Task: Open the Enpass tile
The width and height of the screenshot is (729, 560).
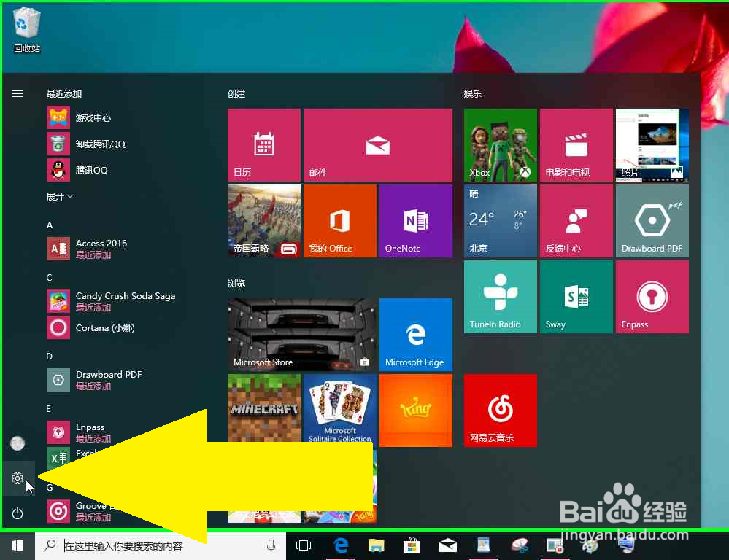Action: [652, 297]
